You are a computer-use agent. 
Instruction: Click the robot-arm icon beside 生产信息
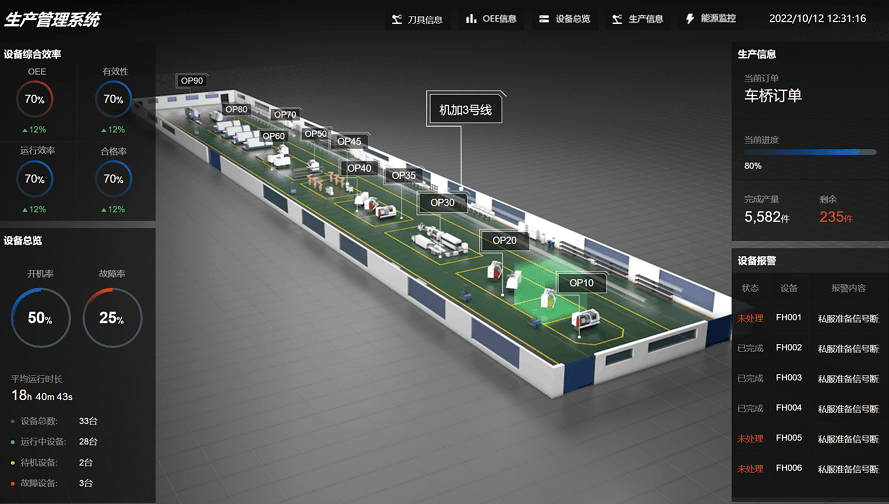[617, 19]
